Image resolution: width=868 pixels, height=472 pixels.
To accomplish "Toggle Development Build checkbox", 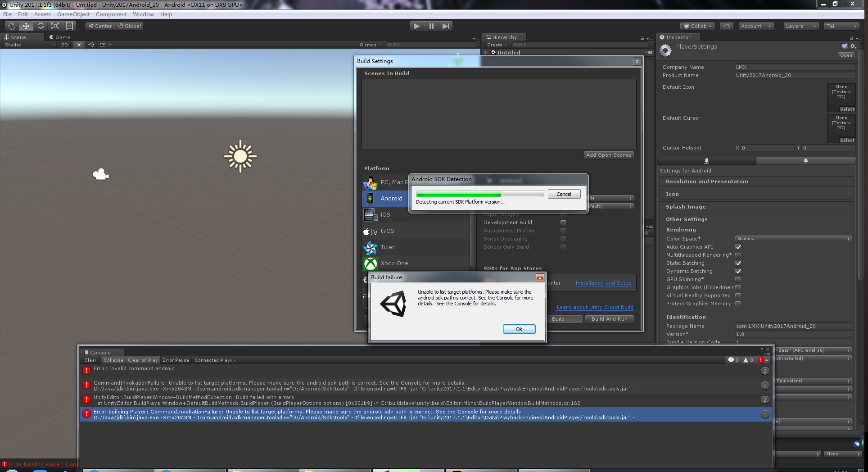I will click(563, 222).
